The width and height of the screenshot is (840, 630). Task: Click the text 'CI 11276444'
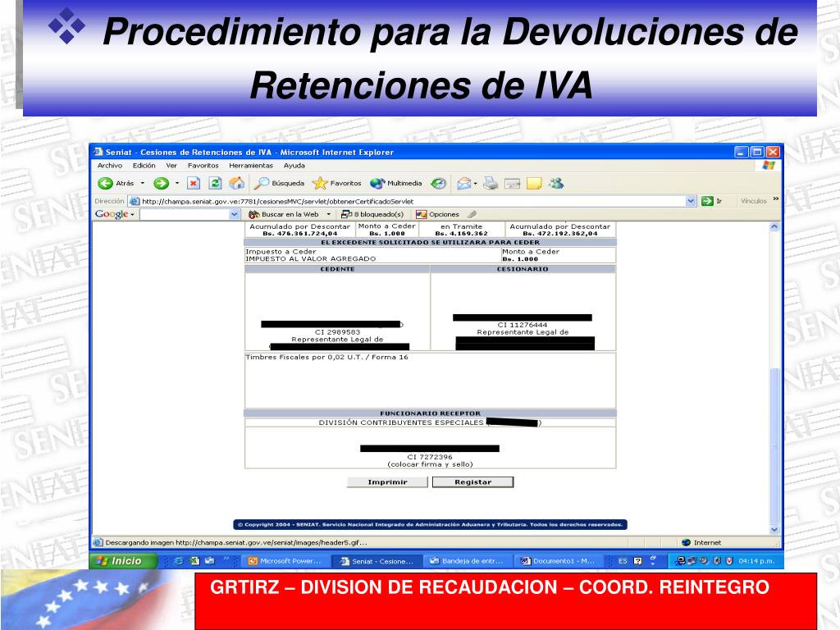click(523, 325)
